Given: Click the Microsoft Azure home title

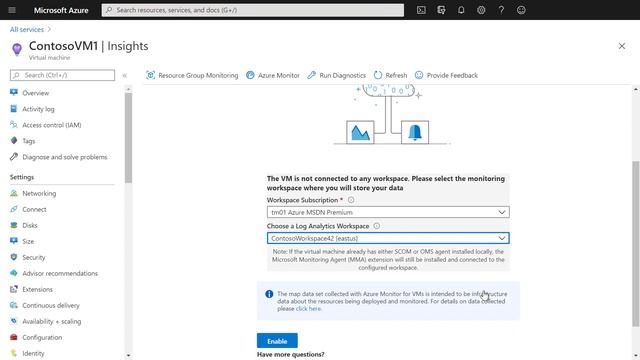Looking at the screenshot, I should (61, 10).
